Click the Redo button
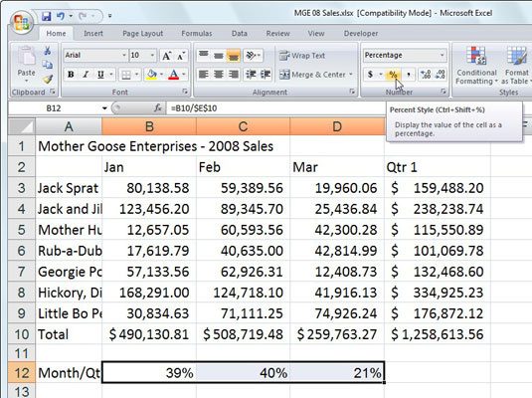This screenshot has height=398, width=532. 83,16
